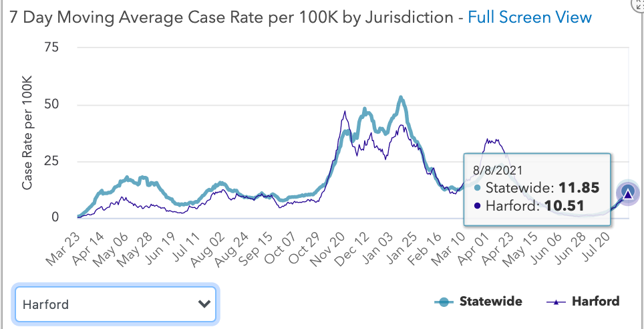Viewport: 644px width, 329px height.
Task: Click the 75 value on the y-axis
Action: [51, 47]
